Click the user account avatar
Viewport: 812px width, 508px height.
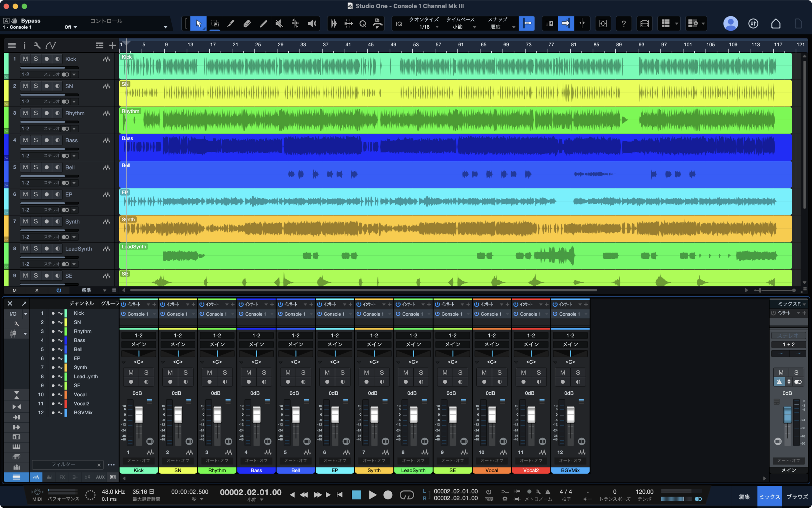click(x=730, y=23)
